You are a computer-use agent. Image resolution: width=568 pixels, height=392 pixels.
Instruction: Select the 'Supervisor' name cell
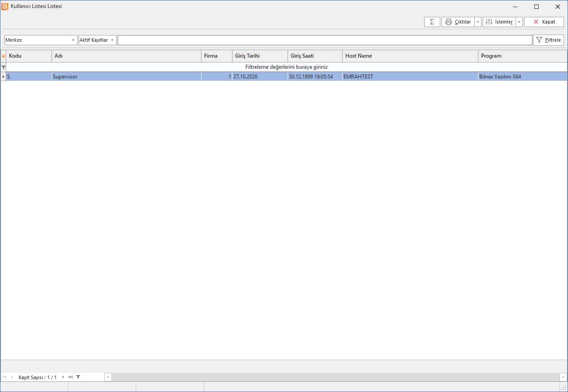(126, 77)
